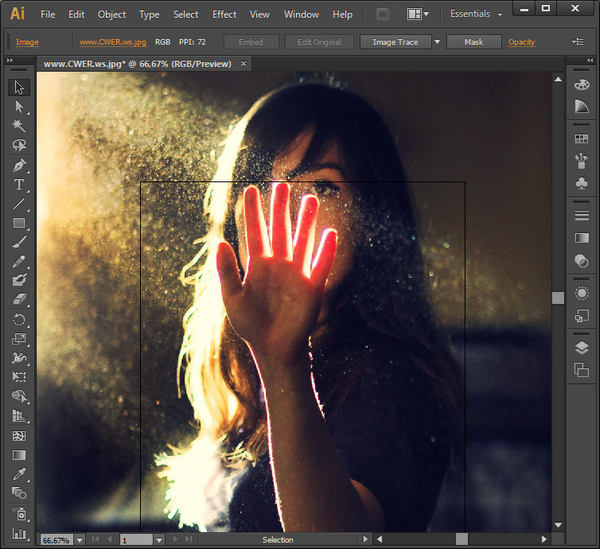Open the Color Guide panel icon
This screenshot has width=600, height=549.
coord(582,106)
